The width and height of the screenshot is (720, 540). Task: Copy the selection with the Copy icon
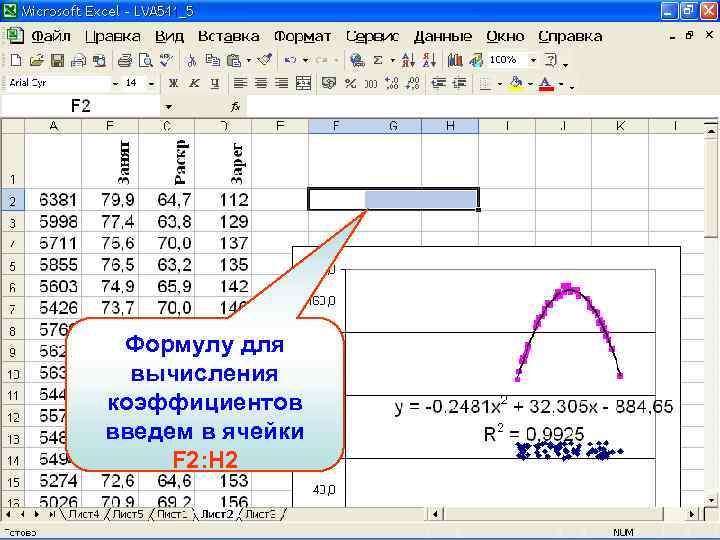click(x=212, y=60)
